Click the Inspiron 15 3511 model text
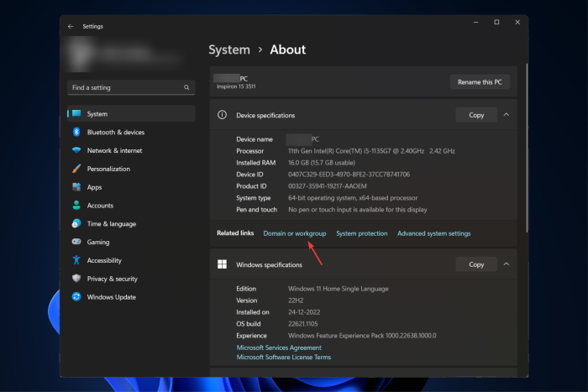The height and width of the screenshot is (392, 588). tap(236, 86)
